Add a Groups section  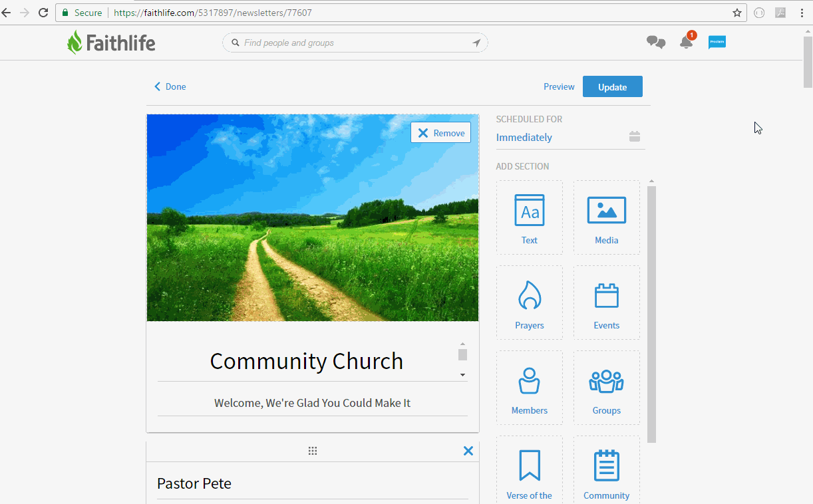[607, 388]
